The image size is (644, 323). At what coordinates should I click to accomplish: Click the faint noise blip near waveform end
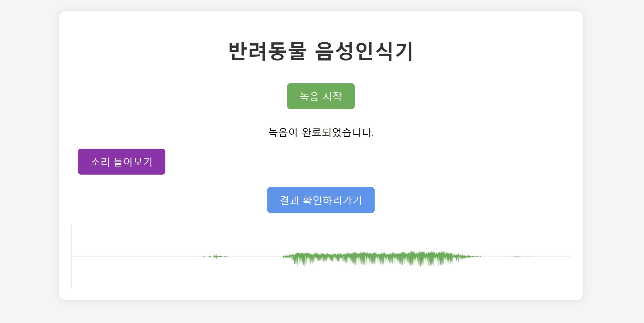518,257
